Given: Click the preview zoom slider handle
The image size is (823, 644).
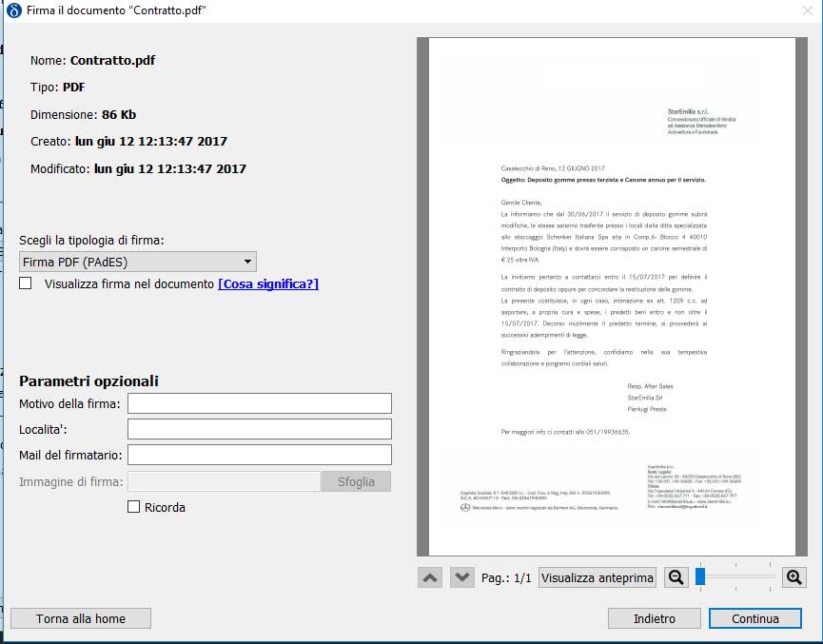Looking at the screenshot, I should click(x=700, y=576).
